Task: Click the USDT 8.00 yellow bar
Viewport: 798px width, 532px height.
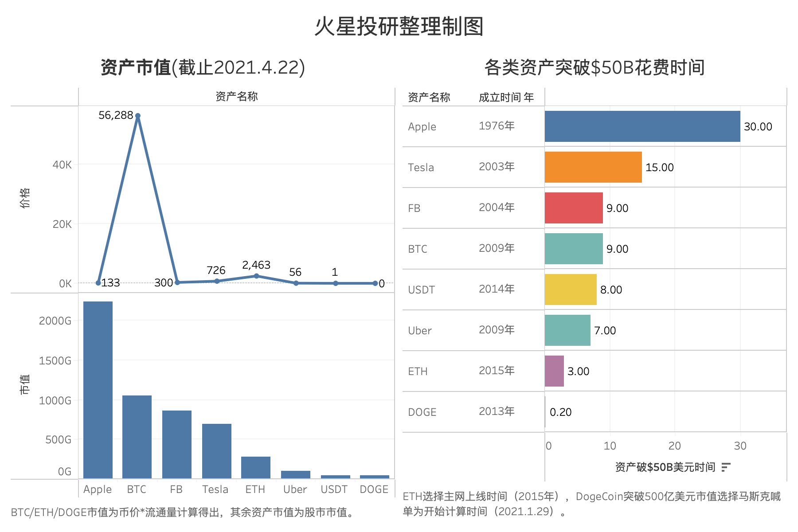Action: click(571, 289)
